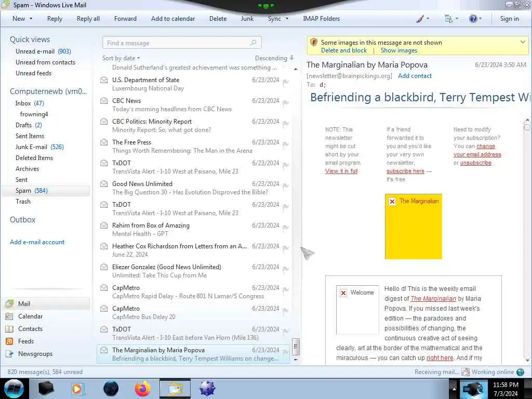
Task: Open media player taskbar icon
Action: 78,389
